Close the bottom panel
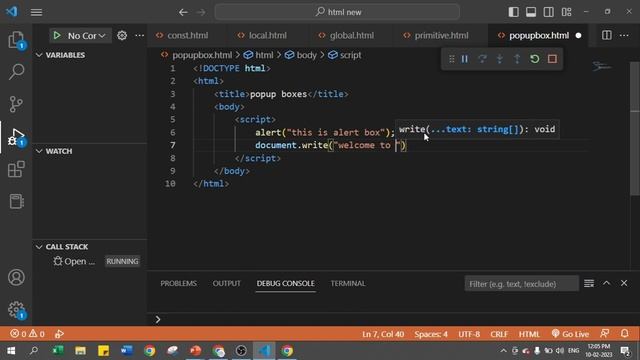 [x=624, y=283]
